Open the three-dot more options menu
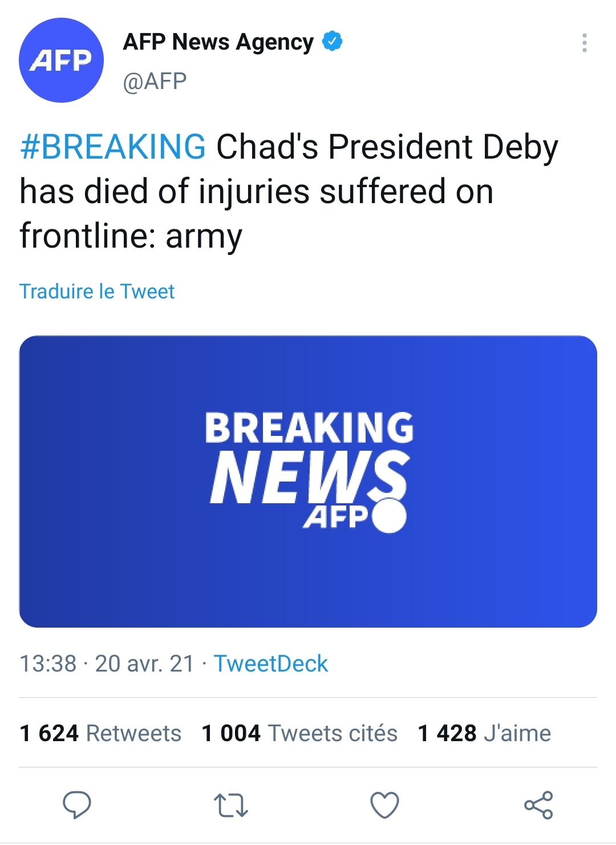The height and width of the screenshot is (845, 616). click(x=584, y=43)
